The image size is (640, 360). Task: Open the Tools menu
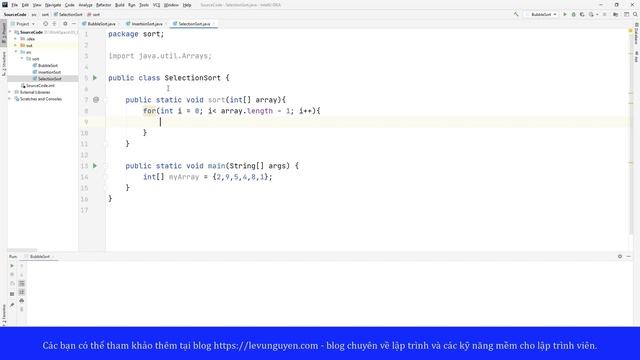point(144,5)
